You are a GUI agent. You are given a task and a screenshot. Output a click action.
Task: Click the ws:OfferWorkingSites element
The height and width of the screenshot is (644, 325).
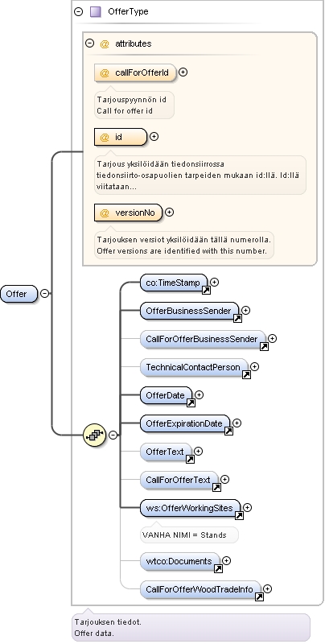[191, 508]
